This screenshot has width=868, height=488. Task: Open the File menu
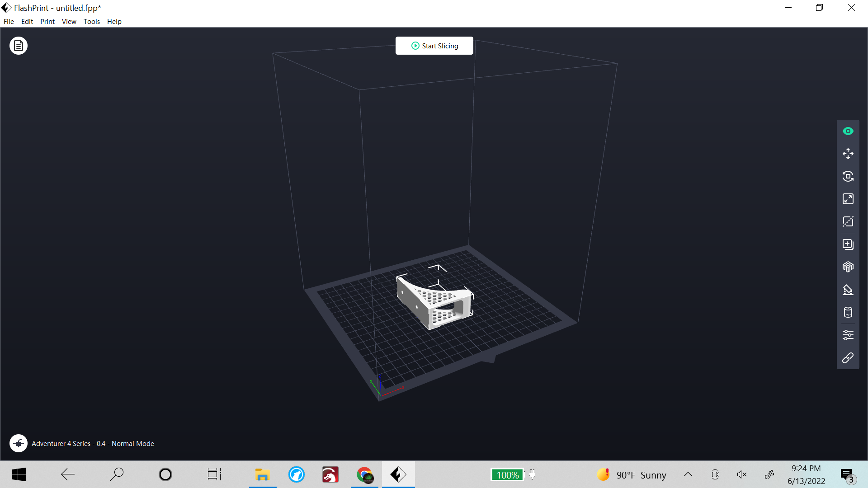[x=9, y=21]
